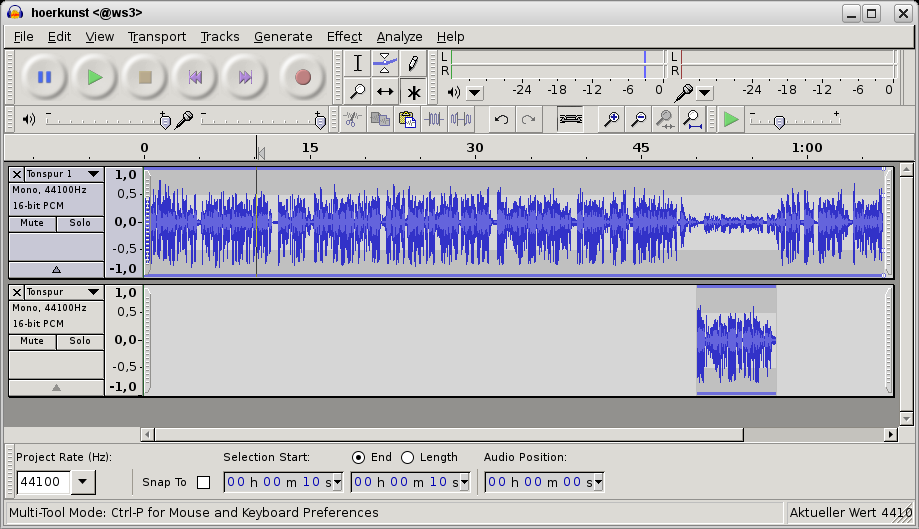
Task: Solo the Tonspur 1 track
Action: pos(80,223)
